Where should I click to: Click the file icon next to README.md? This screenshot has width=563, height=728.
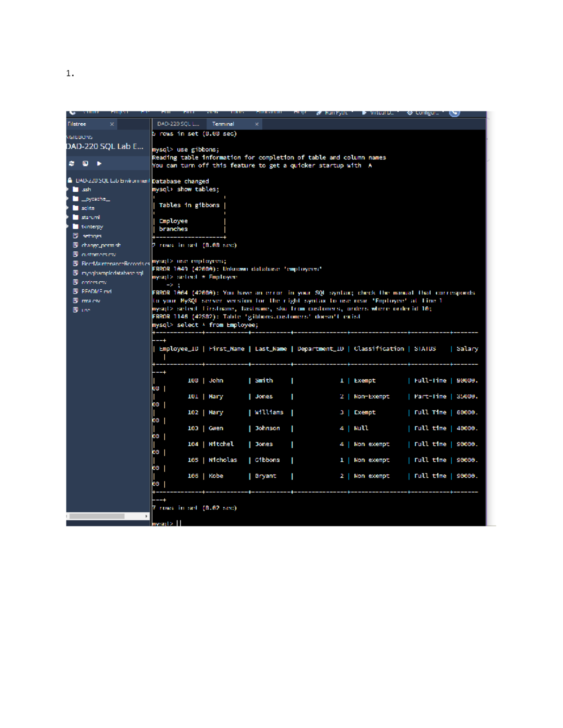click(76, 291)
